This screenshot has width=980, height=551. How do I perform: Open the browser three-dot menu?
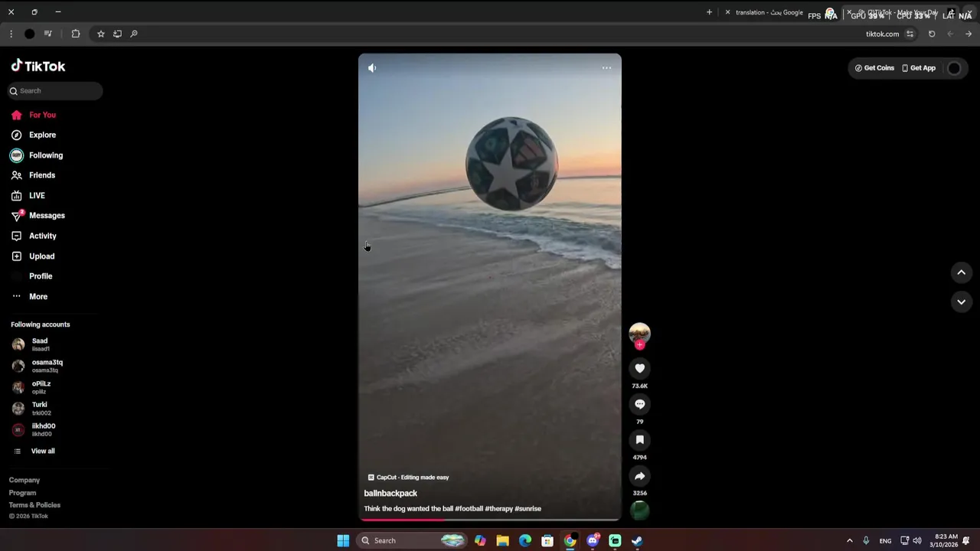[11, 34]
